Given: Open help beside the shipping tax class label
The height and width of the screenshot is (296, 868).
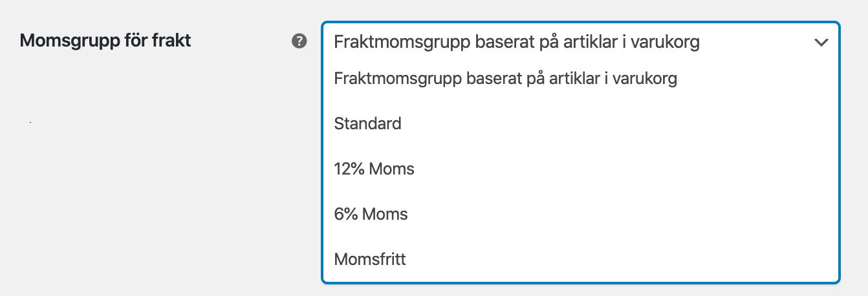Looking at the screenshot, I should 299,42.
